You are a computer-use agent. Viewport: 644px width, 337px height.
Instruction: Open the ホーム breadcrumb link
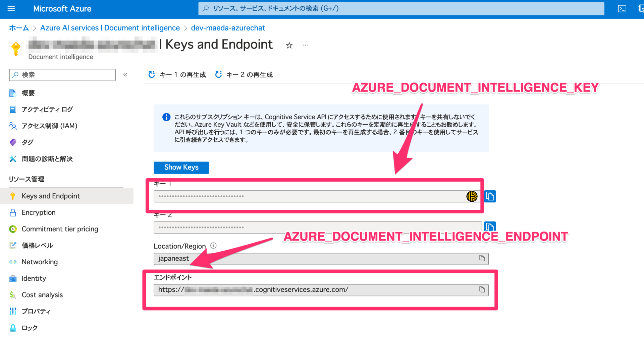[x=18, y=28]
